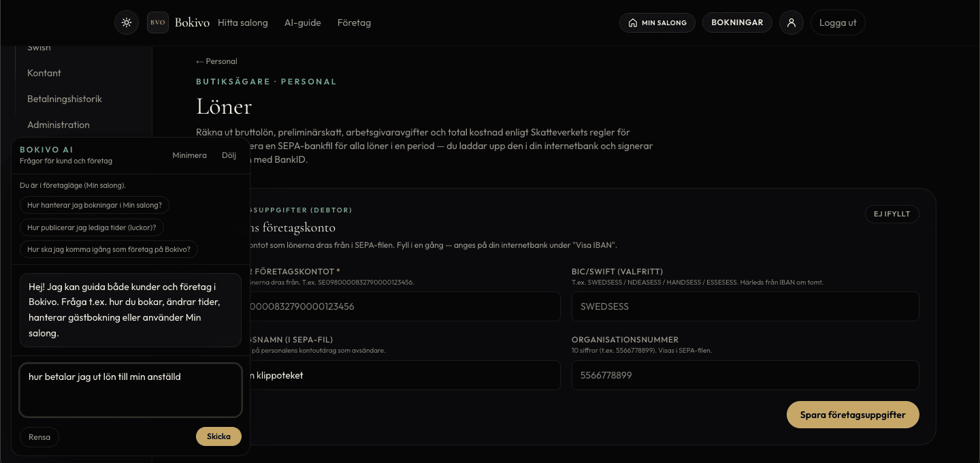This screenshot has width=980, height=463.
Task: Open Företag menu item
Action: pos(354,22)
